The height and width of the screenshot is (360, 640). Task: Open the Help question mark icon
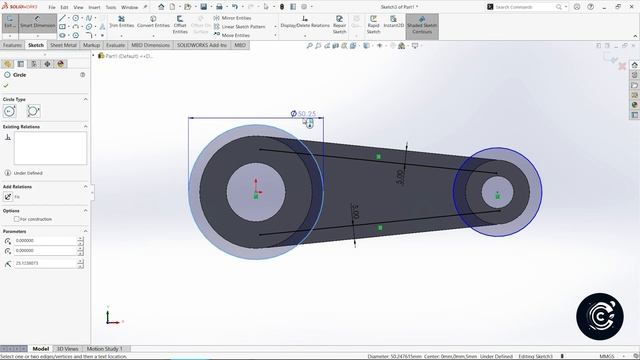click(590, 7)
